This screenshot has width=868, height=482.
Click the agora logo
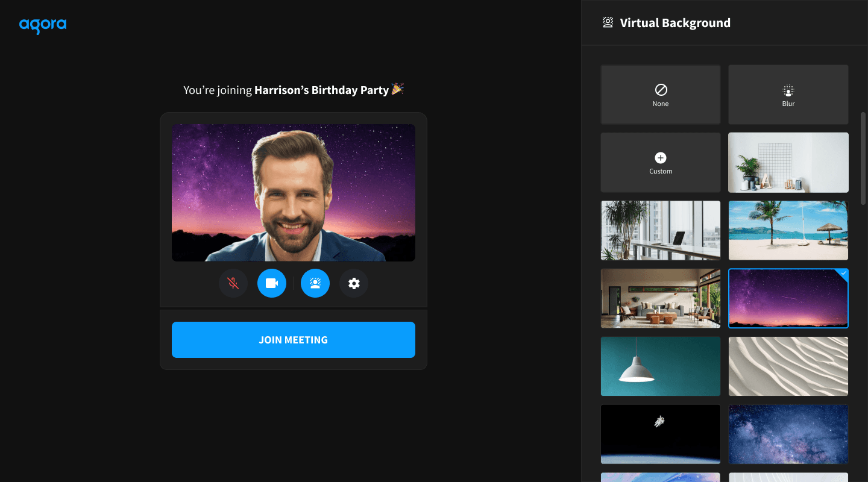[x=42, y=25]
